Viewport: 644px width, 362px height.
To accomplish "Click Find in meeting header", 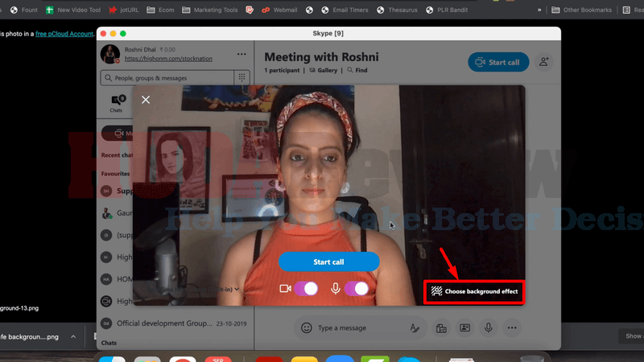I will click(x=357, y=70).
